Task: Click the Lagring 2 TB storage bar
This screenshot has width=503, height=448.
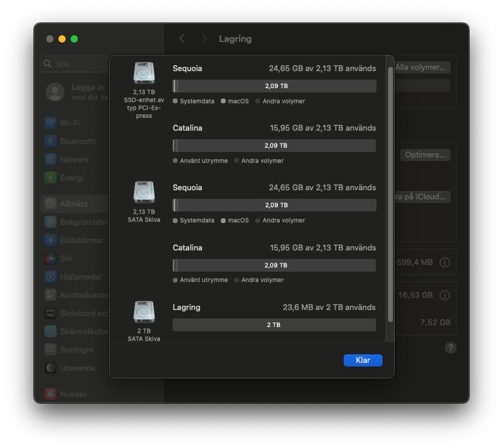Action: point(274,325)
